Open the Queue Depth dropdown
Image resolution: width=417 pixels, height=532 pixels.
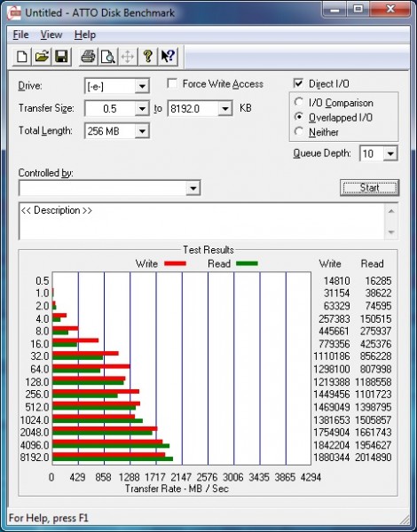(390, 153)
